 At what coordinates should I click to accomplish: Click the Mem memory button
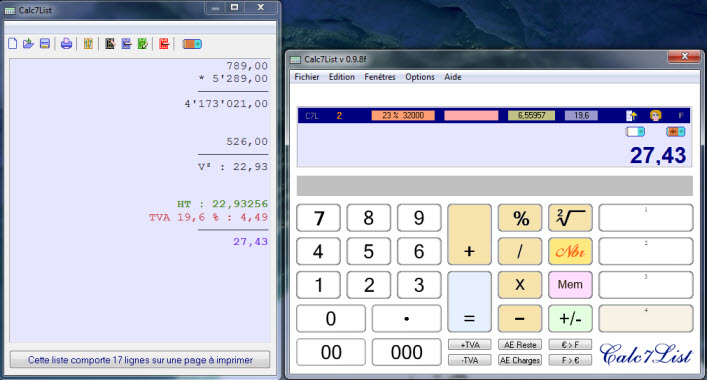click(570, 284)
